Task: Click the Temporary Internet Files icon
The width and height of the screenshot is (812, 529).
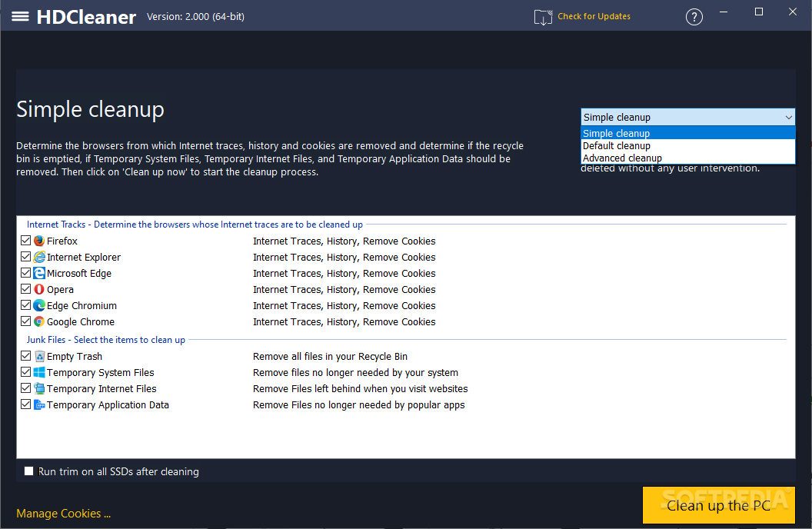Action: [x=39, y=388]
